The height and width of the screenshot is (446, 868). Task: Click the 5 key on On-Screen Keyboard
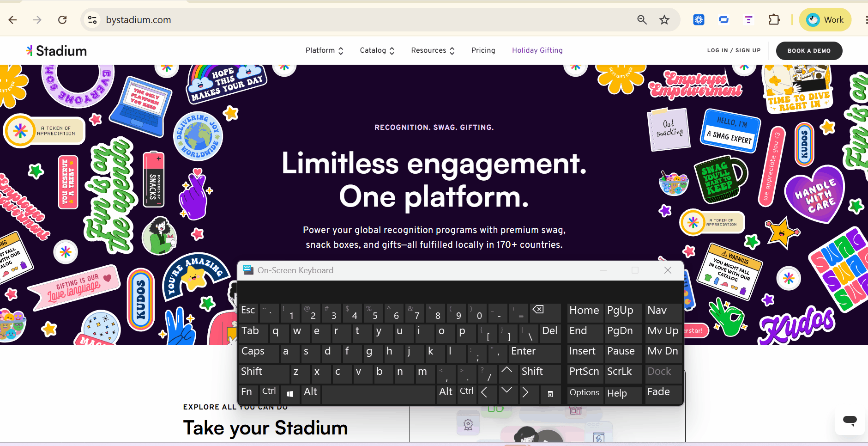coord(373,313)
